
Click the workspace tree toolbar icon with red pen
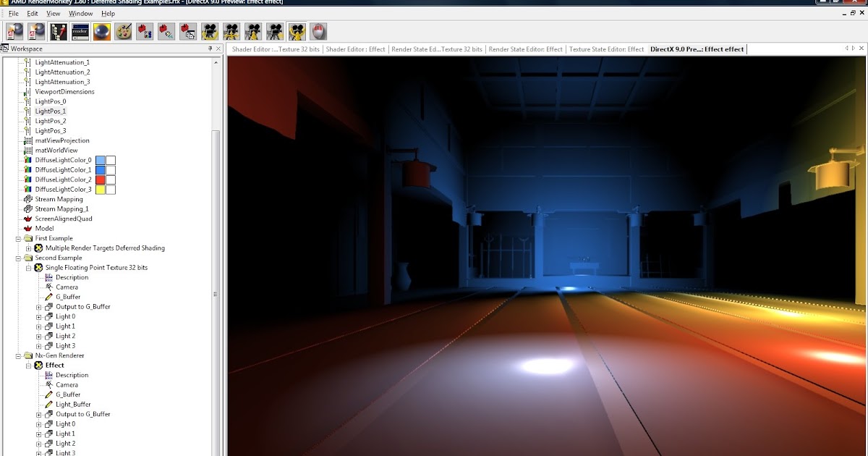pyautogui.click(x=59, y=31)
